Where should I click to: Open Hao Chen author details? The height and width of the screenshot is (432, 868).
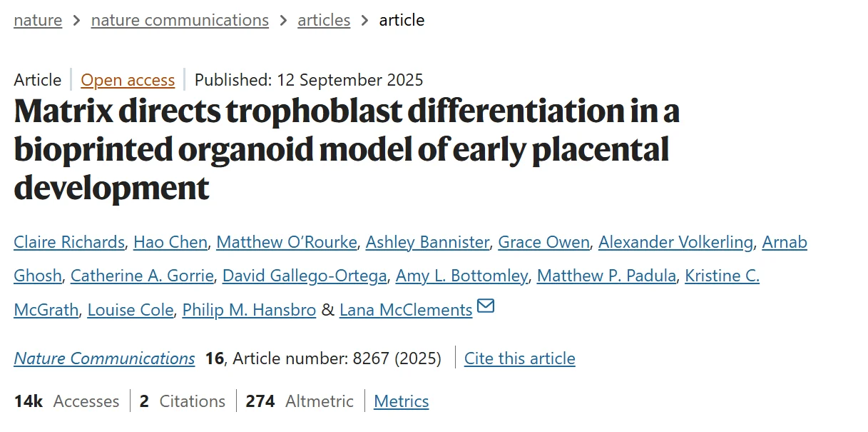click(170, 242)
